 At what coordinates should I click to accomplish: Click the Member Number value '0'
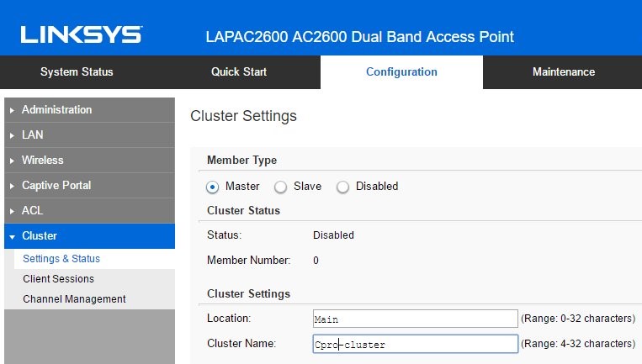click(316, 261)
